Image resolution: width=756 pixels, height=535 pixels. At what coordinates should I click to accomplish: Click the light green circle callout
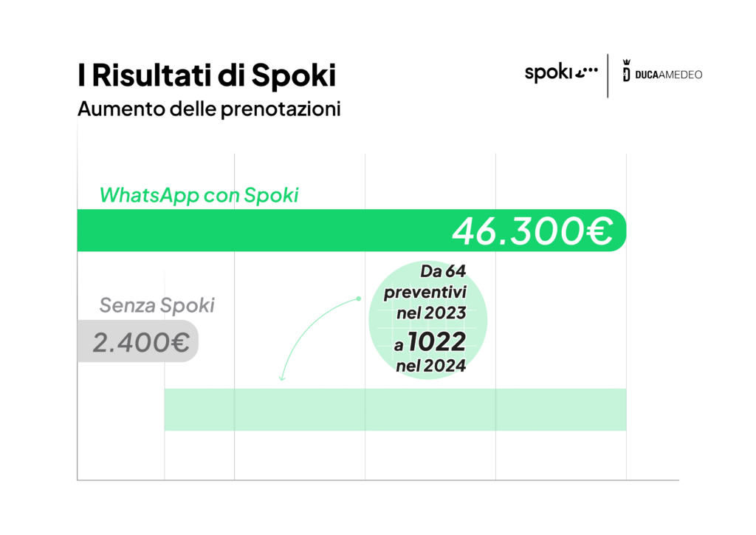click(x=427, y=320)
